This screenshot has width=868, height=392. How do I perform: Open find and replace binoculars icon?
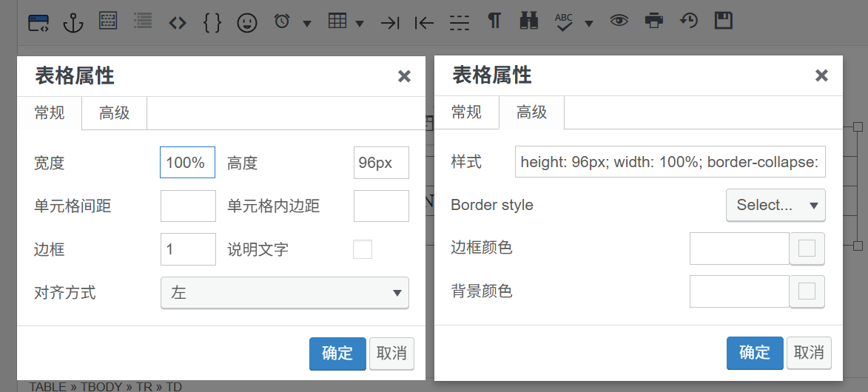click(529, 21)
